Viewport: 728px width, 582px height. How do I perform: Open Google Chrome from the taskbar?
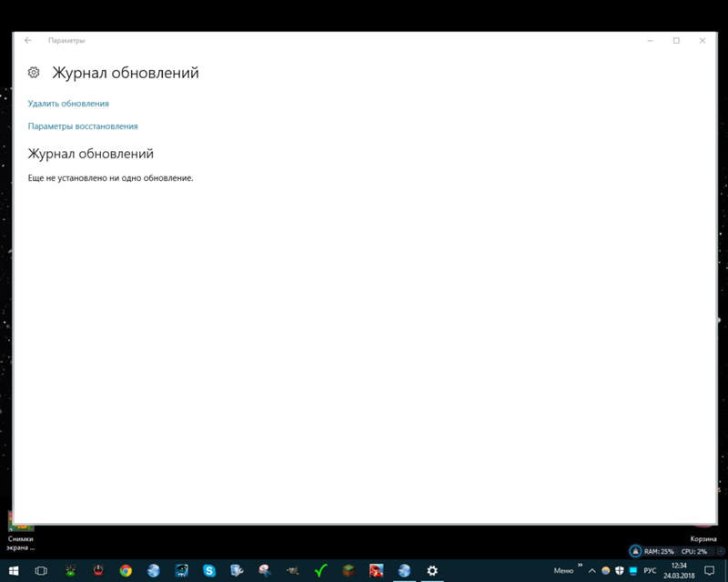tap(126, 571)
